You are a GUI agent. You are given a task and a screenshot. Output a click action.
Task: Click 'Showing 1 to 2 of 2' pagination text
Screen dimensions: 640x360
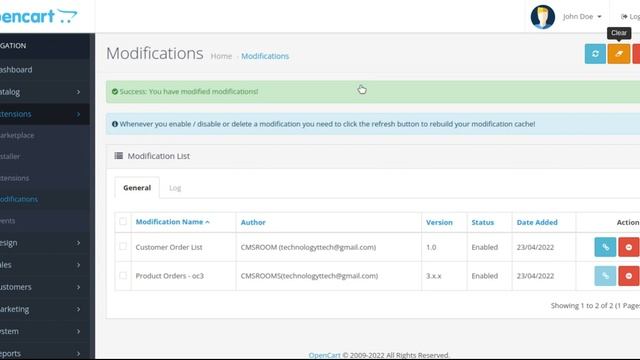pos(595,305)
